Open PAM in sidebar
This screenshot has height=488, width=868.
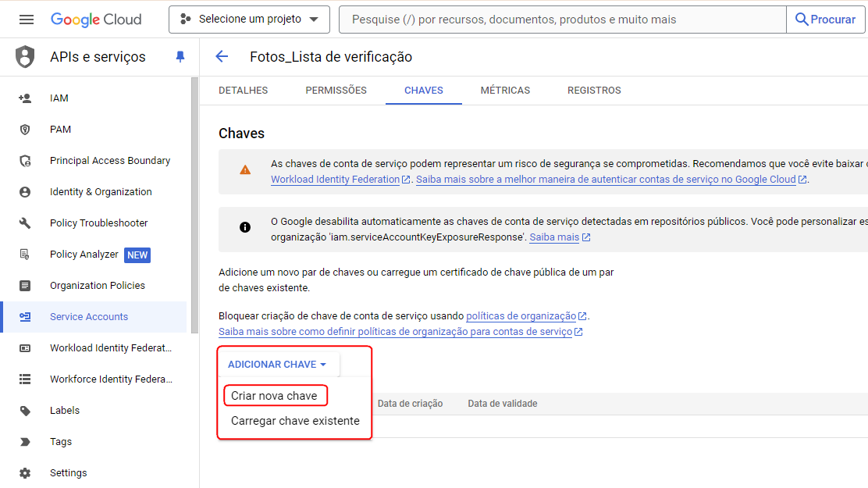[x=60, y=129]
